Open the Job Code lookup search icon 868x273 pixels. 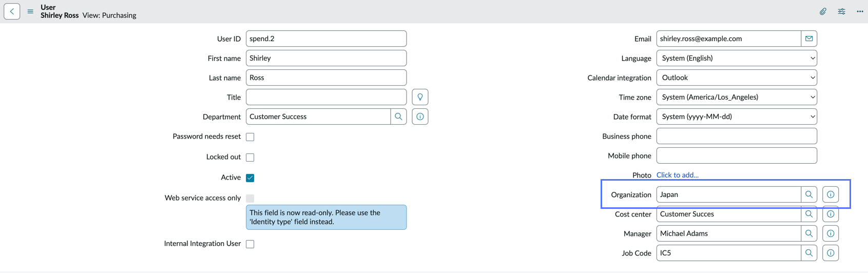[x=809, y=253]
